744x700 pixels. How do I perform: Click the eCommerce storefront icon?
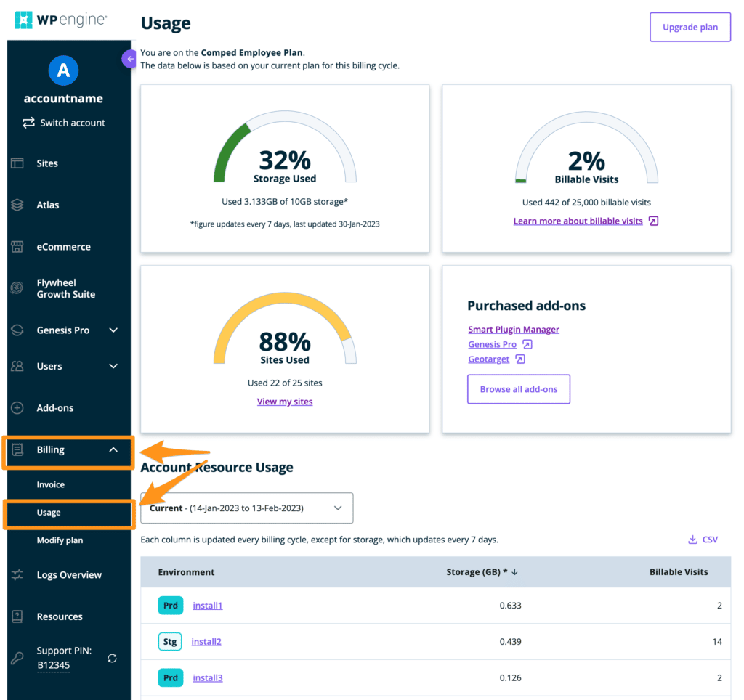[x=17, y=247]
